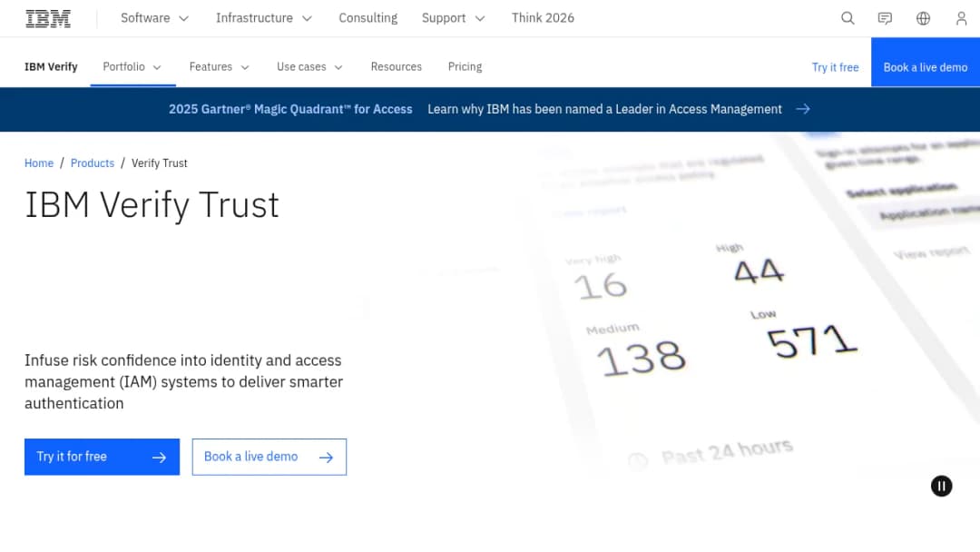Click the Verify Trust breadcrumb text
The image size is (980, 552).
(x=160, y=163)
